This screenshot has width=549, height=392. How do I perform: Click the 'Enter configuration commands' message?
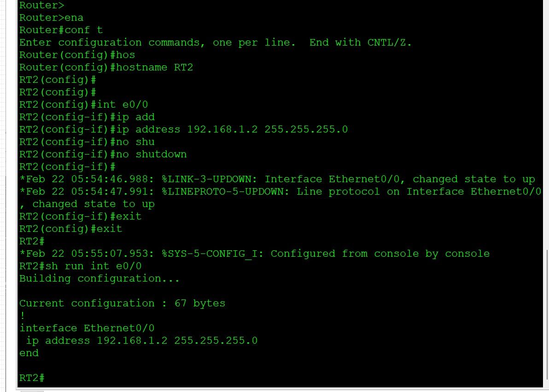pos(216,42)
